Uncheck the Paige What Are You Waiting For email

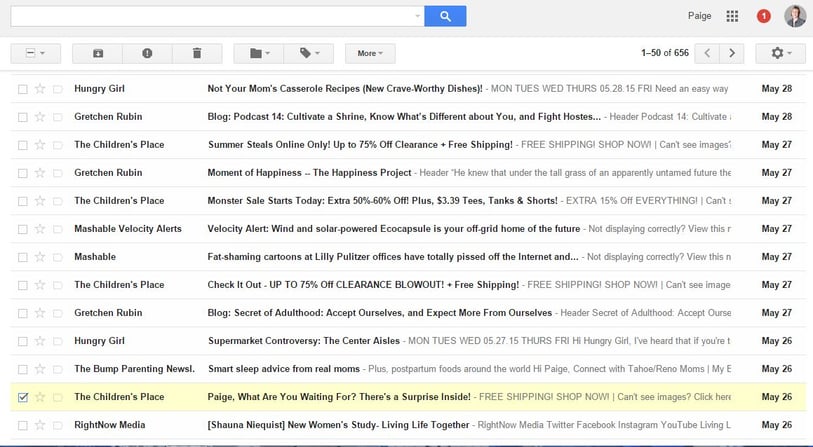23,397
